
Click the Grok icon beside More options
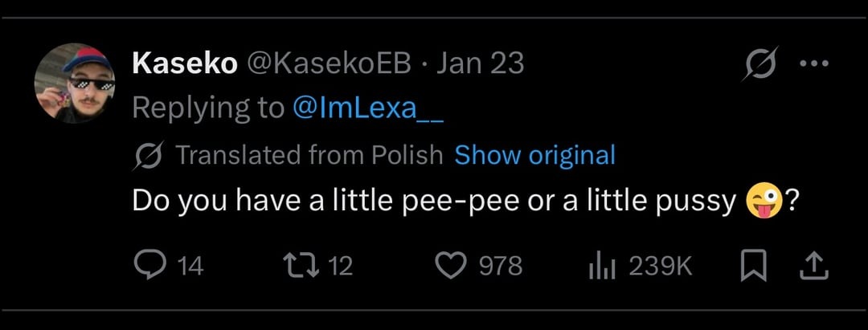(x=758, y=65)
